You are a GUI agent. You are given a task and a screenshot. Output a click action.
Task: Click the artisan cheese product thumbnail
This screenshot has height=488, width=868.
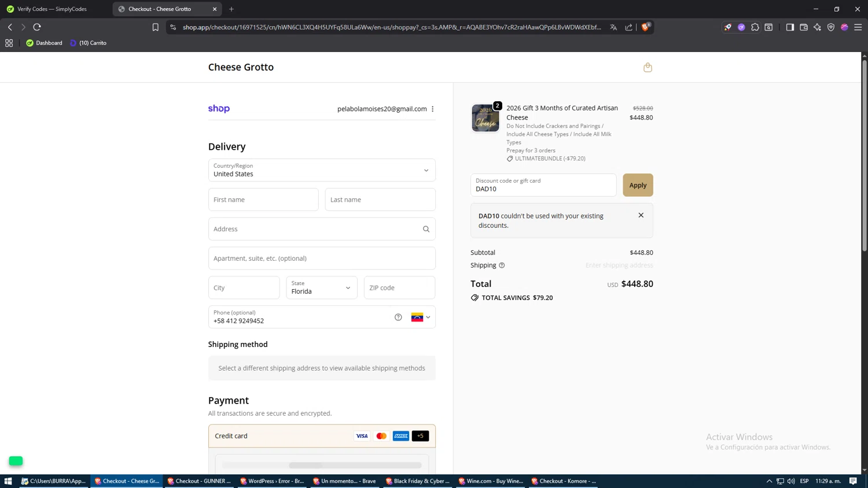click(x=486, y=118)
